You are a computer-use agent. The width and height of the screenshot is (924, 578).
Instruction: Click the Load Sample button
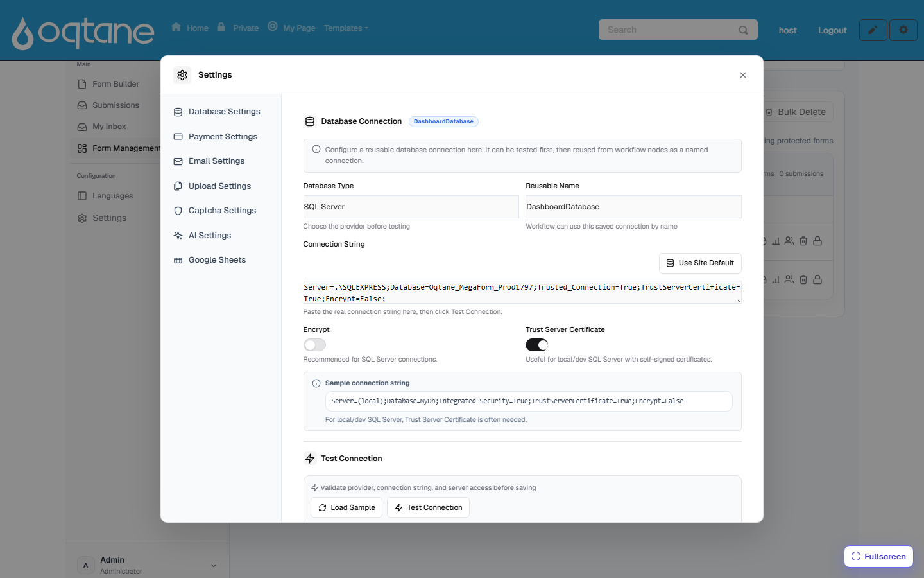[x=346, y=507]
